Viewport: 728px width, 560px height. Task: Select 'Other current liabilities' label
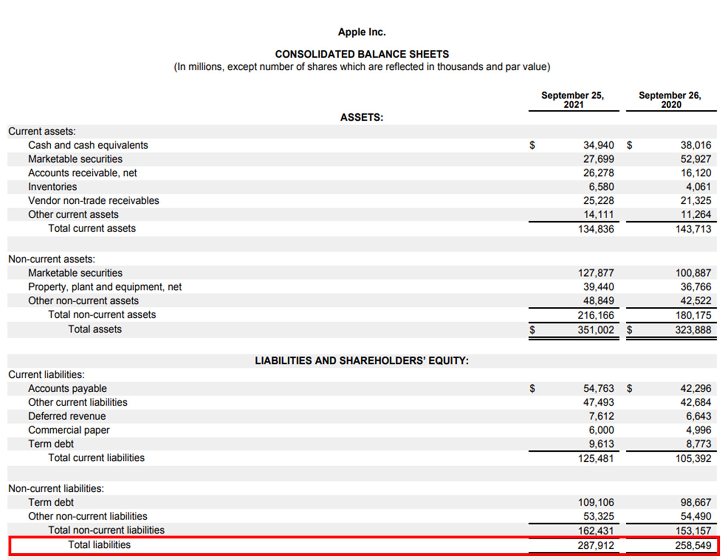coord(78,402)
